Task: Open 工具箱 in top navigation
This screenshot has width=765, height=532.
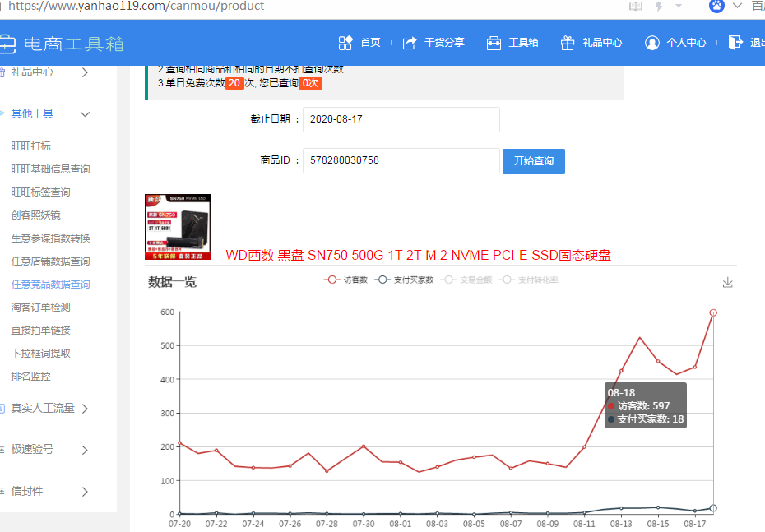Action: pos(523,43)
